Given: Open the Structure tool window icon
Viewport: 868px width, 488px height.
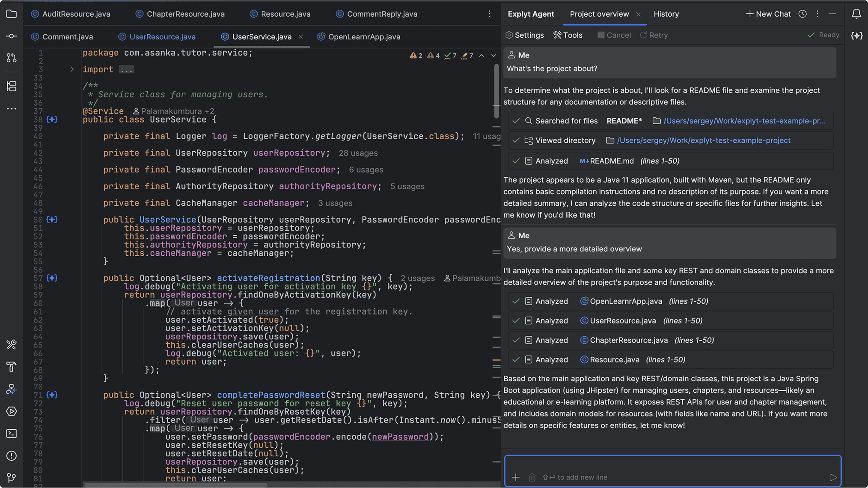Looking at the screenshot, I should (x=12, y=86).
